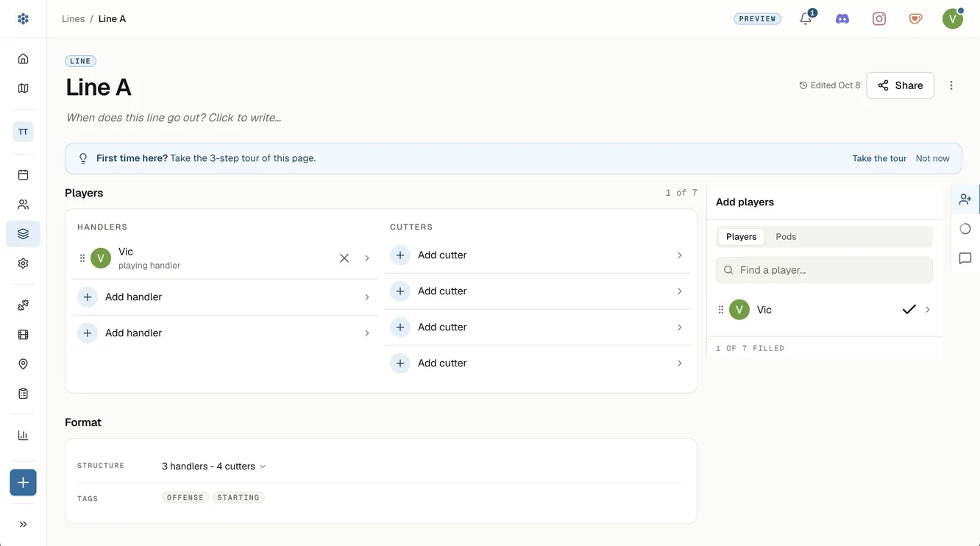Viewport: 980px width, 546px height.
Task: Go to Lines in the breadcrumb
Action: click(74, 19)
